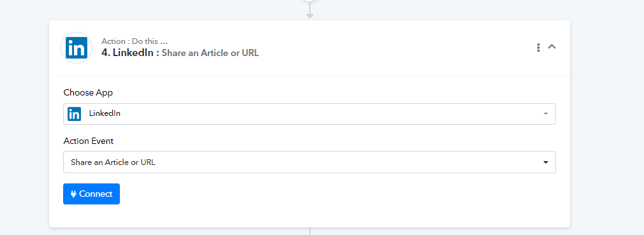Click the blue Connect button
644x235 pixels.
click(x=92, y=194)
